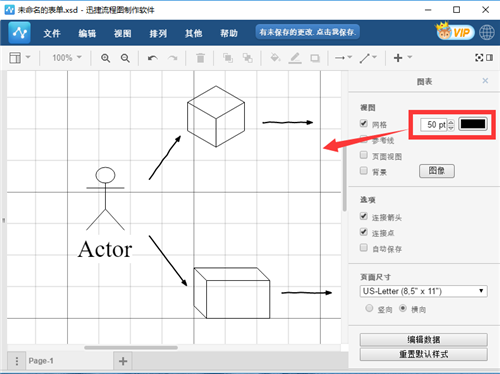Select the Actor stick figure shape
The width and height of the screenshot is (500, 374).
105,199
